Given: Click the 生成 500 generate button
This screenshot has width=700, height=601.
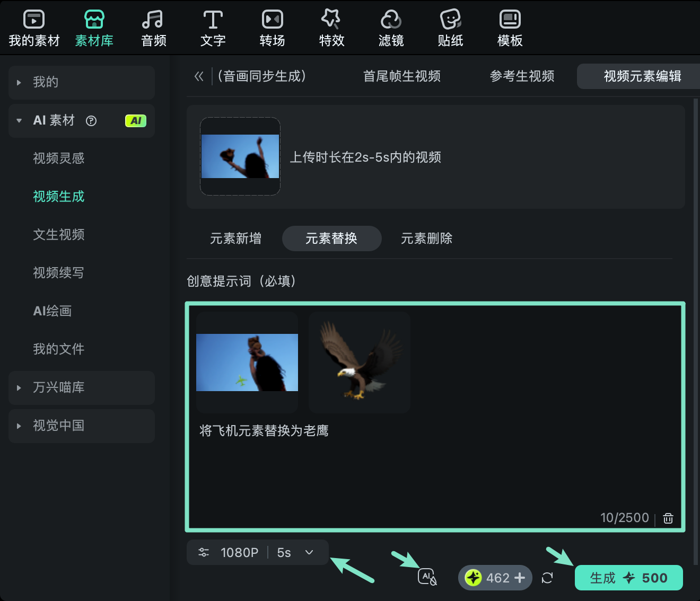Looking at the screenshot, I should coord(628,578).
